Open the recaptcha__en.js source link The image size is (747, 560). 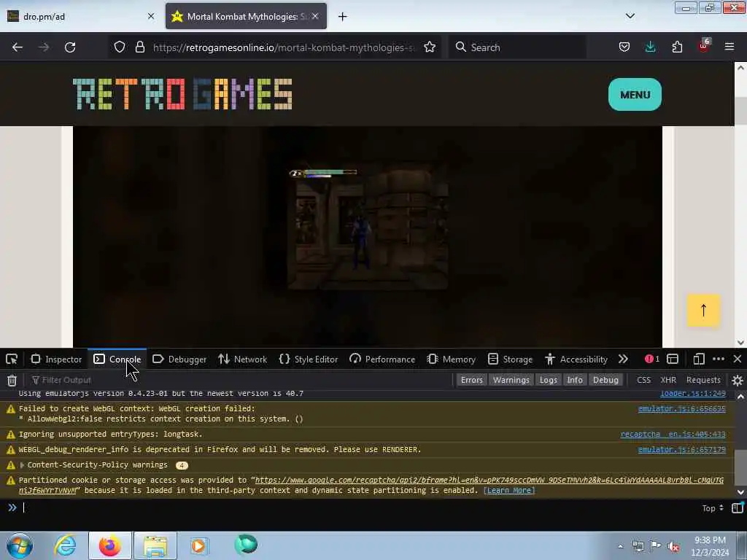click(x=673, y=435)
